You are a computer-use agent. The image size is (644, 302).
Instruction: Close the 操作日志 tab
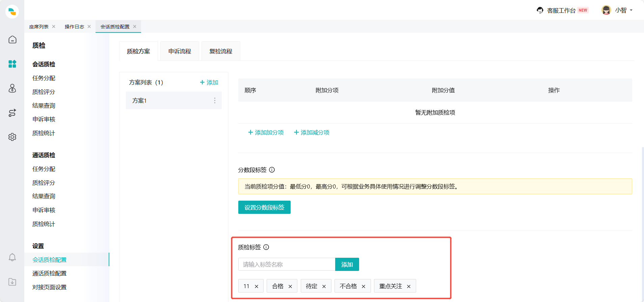coord(89,26)
